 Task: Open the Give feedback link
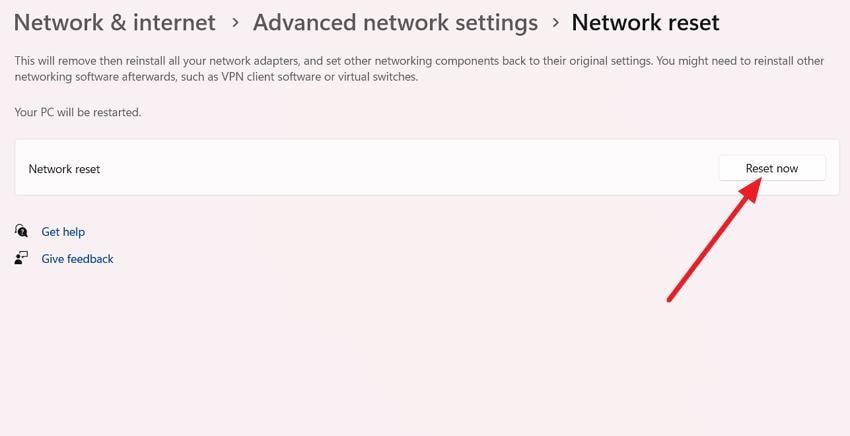77,259
